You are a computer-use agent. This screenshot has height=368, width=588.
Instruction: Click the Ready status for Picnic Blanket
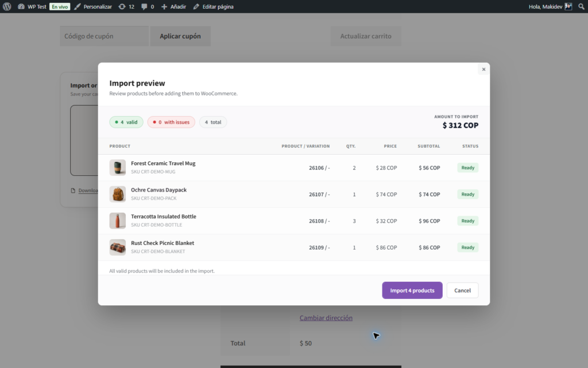pos(467,247)
